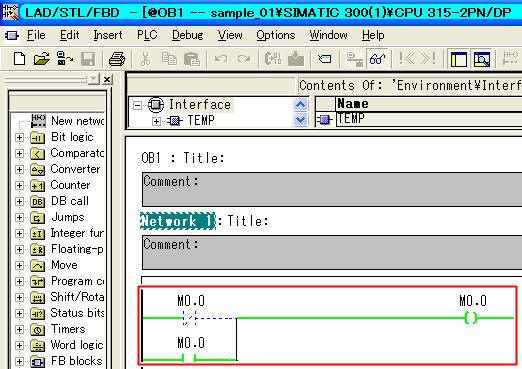
Task: Select the New network item icon
Action: point(38,121)
